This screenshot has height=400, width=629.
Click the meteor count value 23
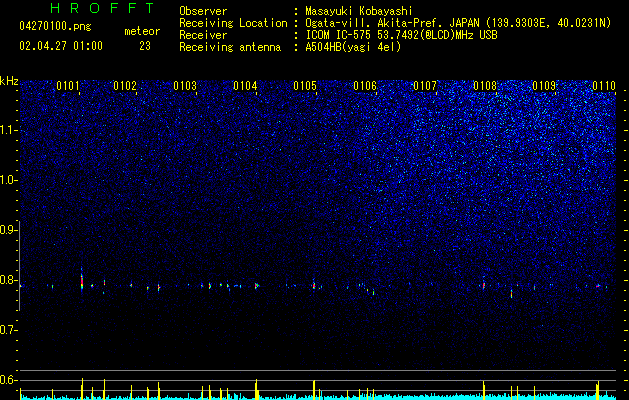click(145, 46)
